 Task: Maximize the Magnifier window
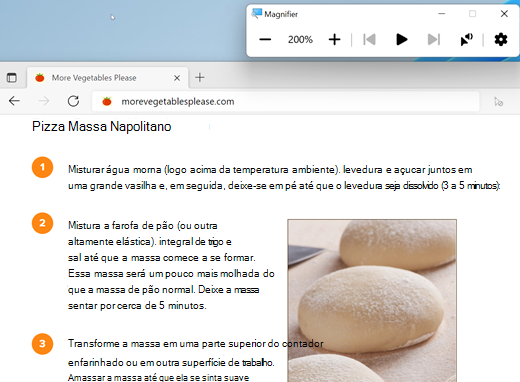tap(472, 14)
